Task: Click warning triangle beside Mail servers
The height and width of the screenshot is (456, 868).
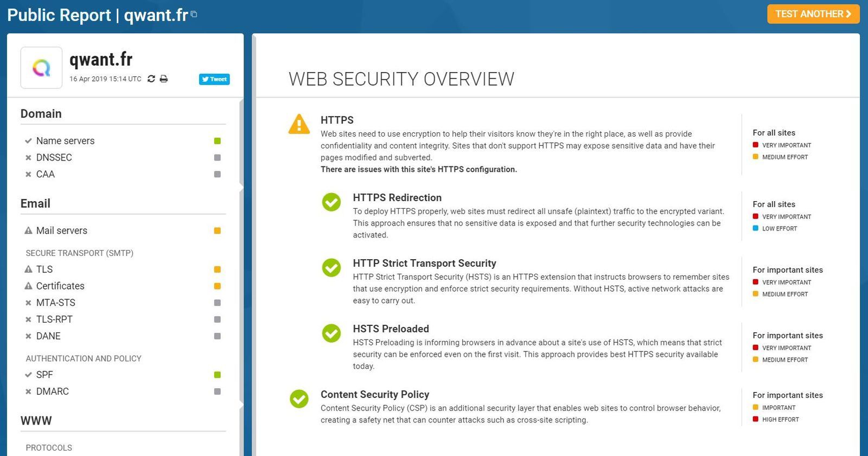Action: tap(28, 230)
